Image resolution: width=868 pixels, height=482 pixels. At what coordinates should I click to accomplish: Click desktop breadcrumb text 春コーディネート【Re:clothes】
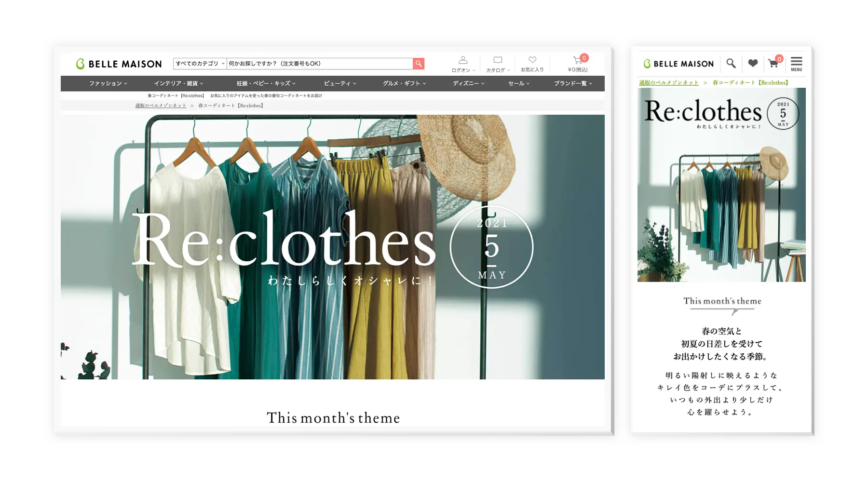[x=231, y=106]
